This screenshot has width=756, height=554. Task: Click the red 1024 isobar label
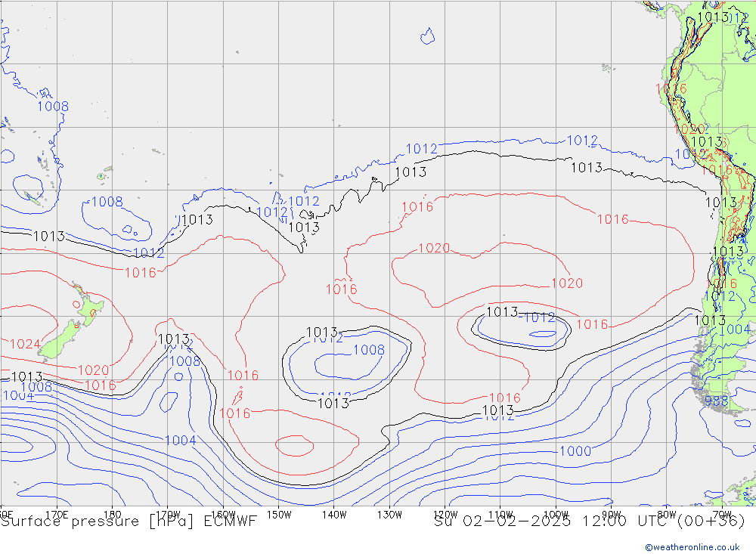click(x=24, y=345)
